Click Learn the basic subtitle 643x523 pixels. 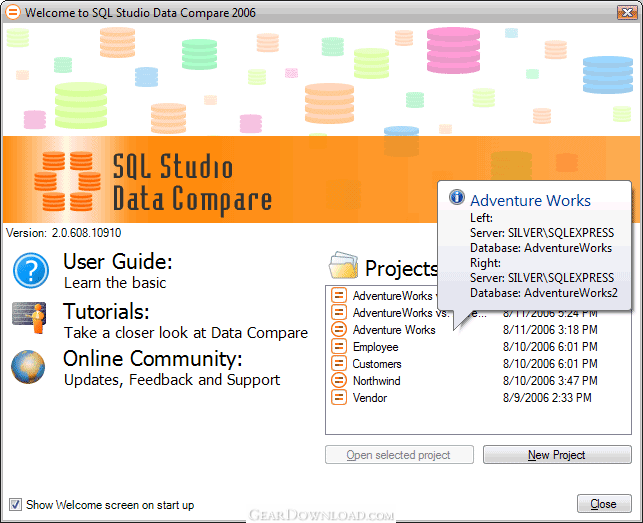pos(115,283)
